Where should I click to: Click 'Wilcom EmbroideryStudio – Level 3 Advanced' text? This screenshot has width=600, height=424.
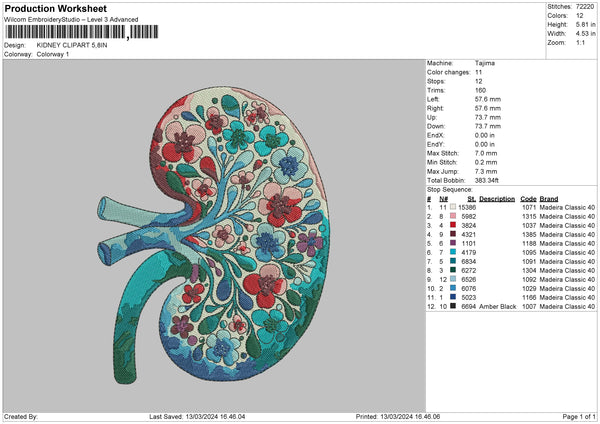tap(71, 20)
